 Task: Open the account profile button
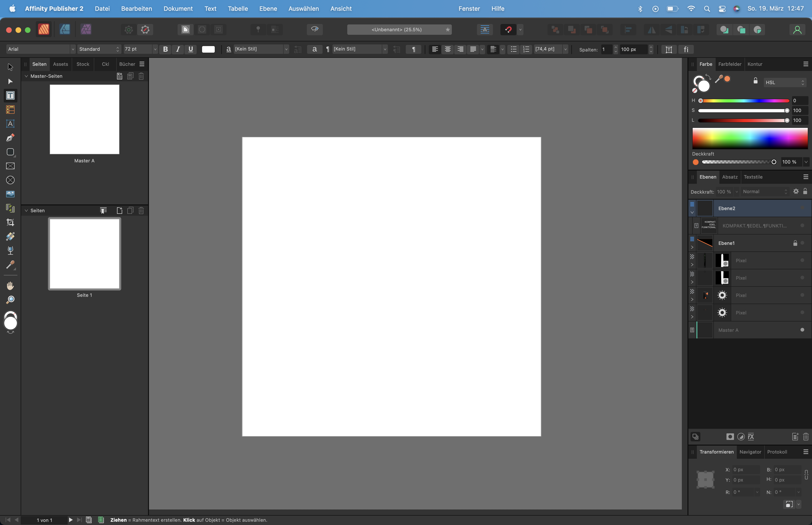click(797, 30)
